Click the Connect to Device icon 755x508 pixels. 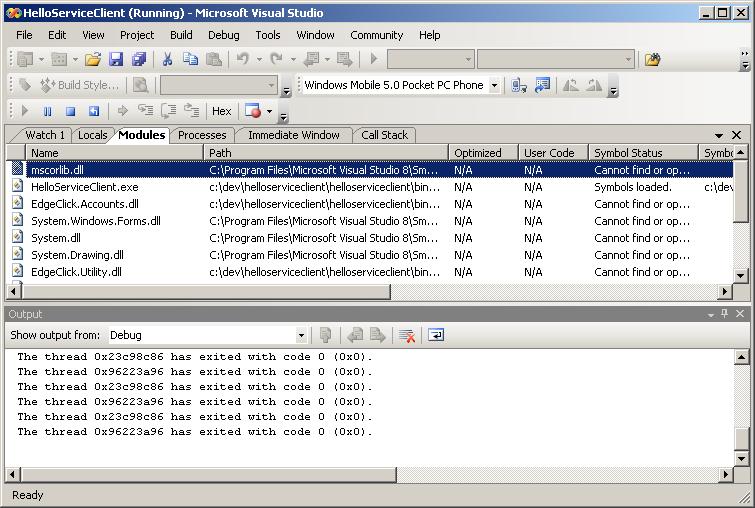tap(519, 85)
